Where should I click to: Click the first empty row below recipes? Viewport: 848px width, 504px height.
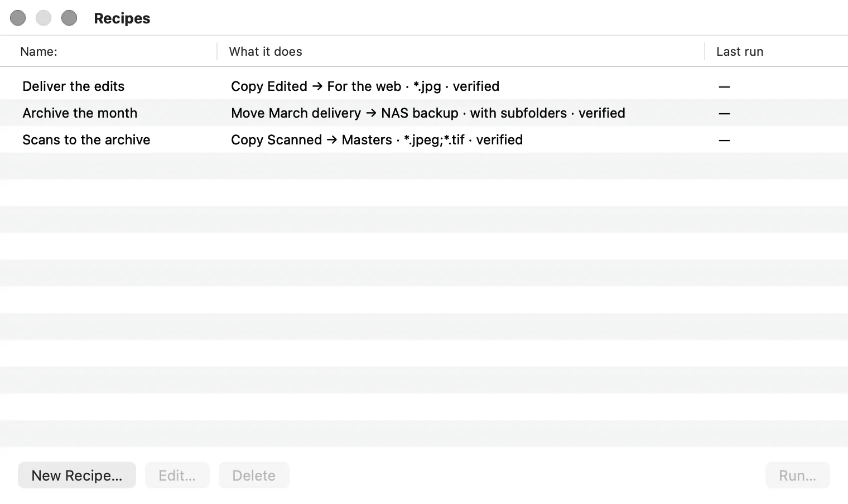[x=424, y=166]
